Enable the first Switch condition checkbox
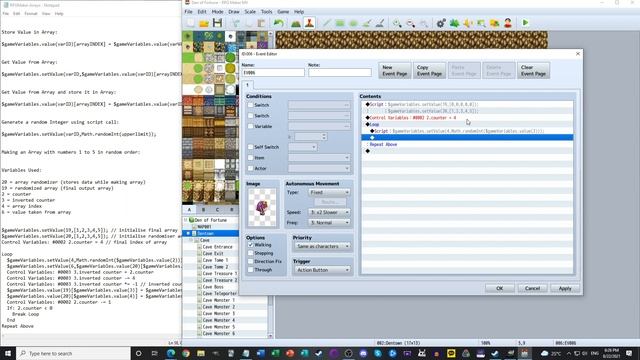 (x=251, y=105)
